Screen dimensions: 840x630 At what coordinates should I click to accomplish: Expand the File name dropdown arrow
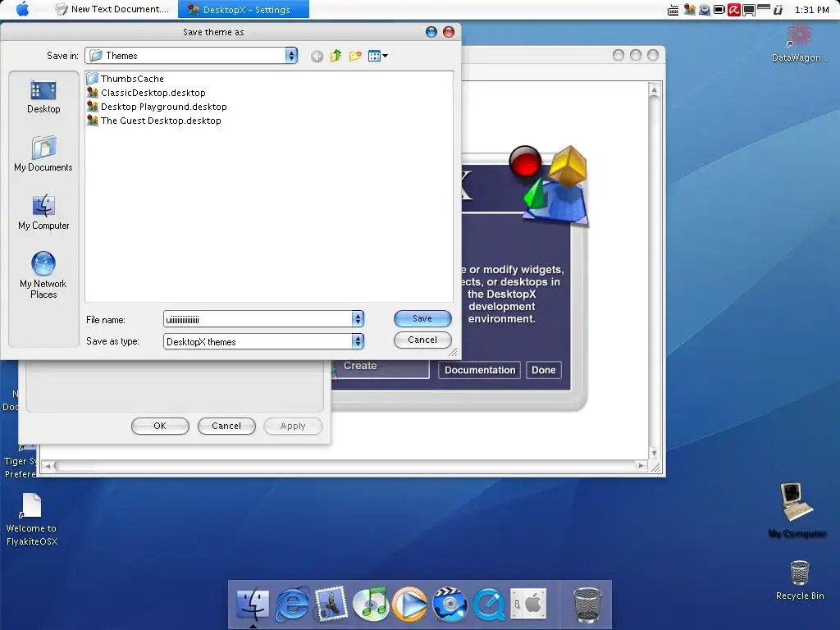tap(358, 319)
